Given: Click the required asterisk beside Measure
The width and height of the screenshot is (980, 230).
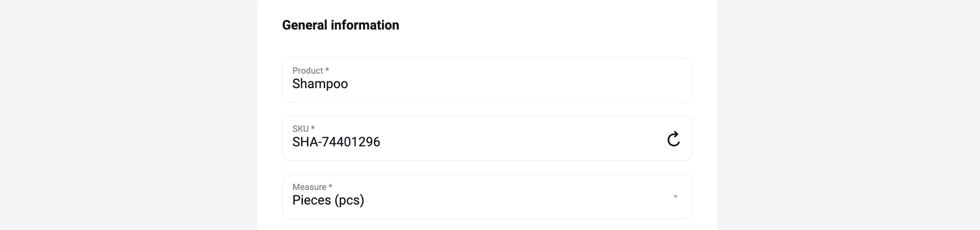Looking at the screenshot, I should click(330, 186).
